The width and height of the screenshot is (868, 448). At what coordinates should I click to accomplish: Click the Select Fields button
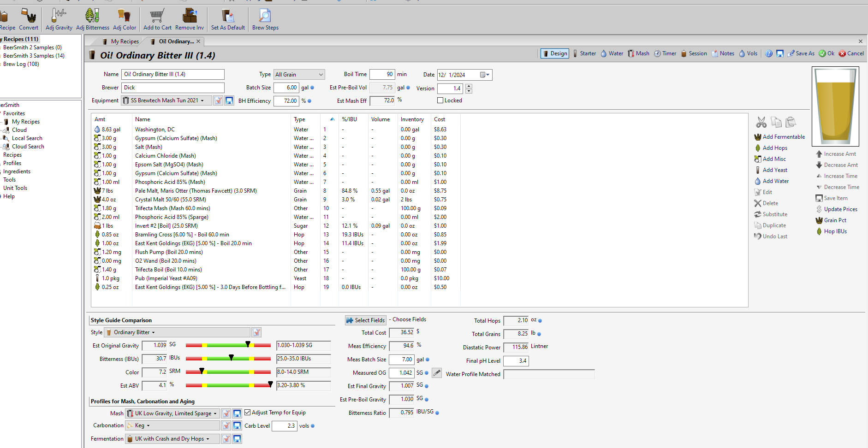(x=365, y=320)
